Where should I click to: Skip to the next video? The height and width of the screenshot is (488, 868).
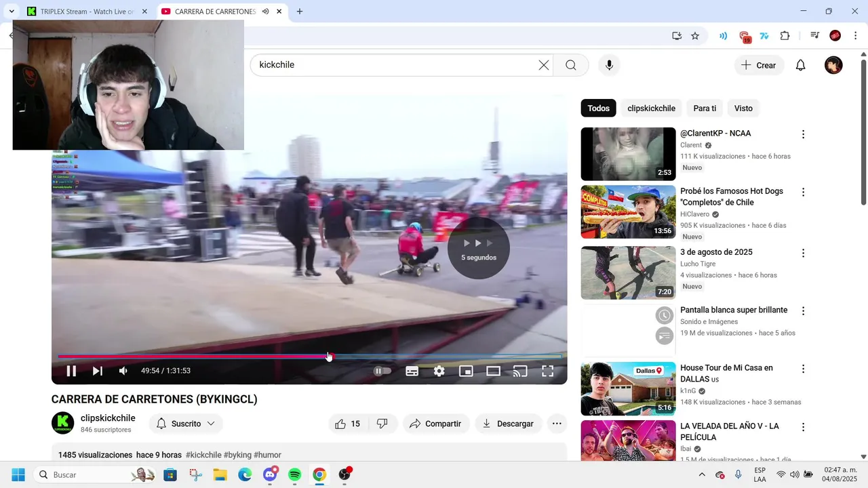pyautogui.click(x=98, y=371)
